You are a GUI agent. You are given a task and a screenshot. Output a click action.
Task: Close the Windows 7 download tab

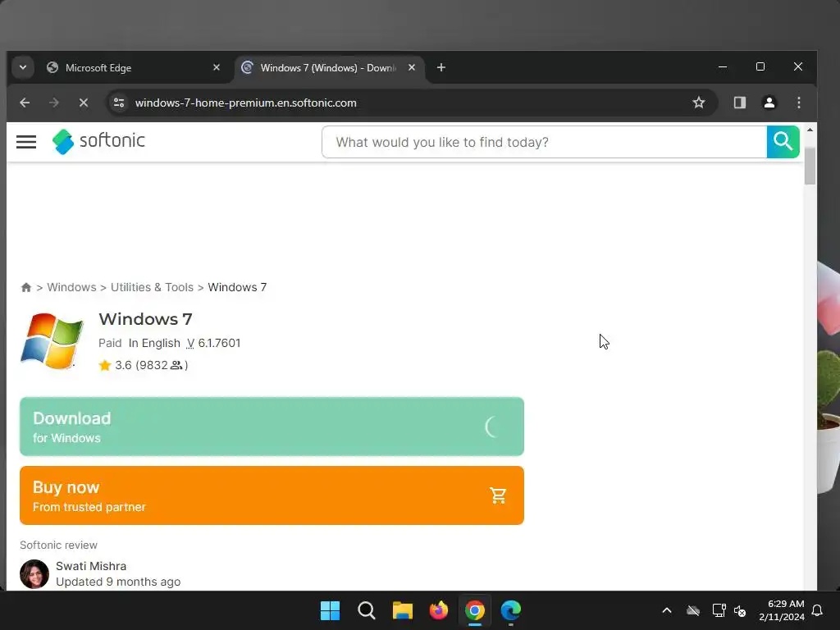412,67
